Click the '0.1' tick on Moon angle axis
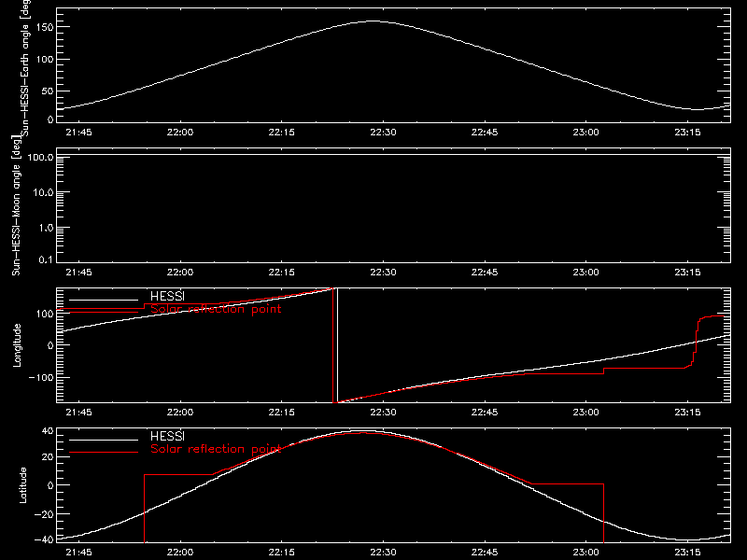The width and height of the screenshot is (747, 560). click(x=46, y=260)
